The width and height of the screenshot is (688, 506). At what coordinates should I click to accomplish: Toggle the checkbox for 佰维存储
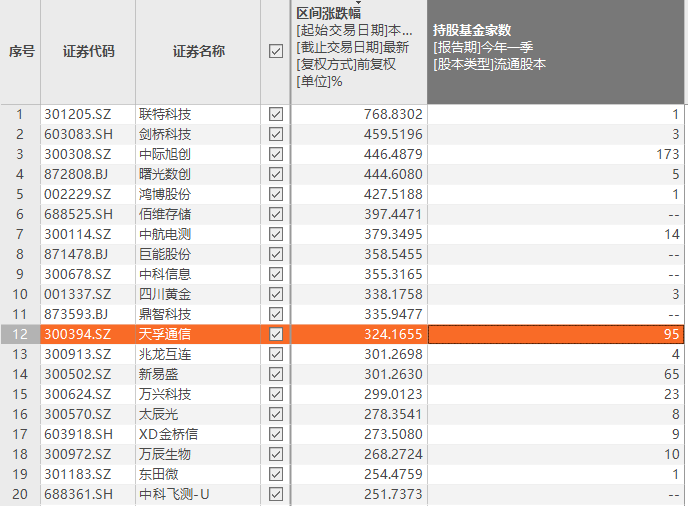click(x=276, y=214)
